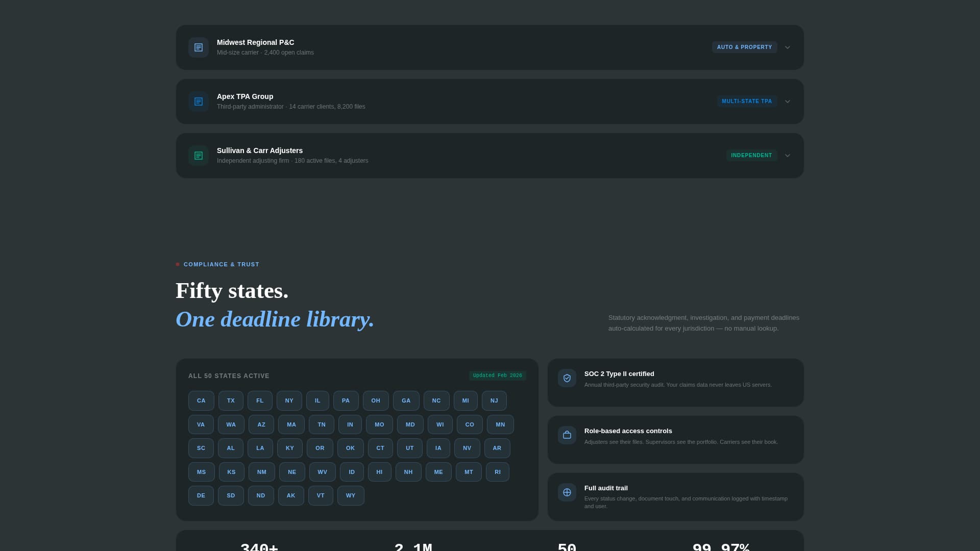Select the NM state chip

coord(262,472)
